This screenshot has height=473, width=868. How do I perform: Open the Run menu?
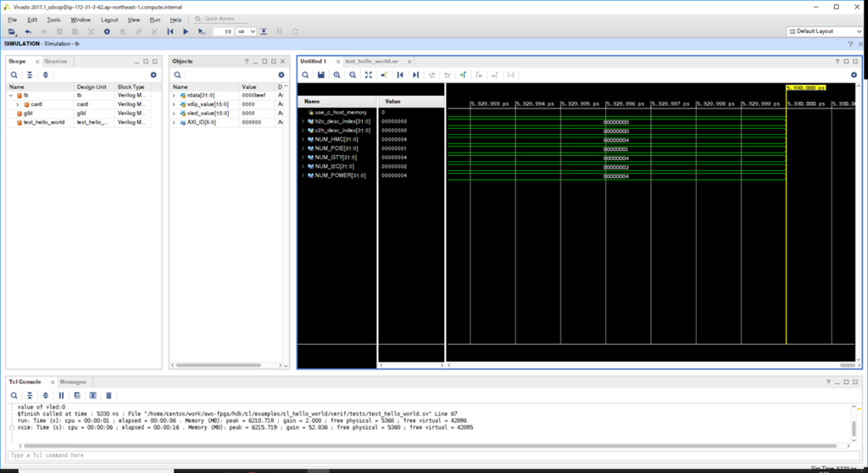click(155, 19)
